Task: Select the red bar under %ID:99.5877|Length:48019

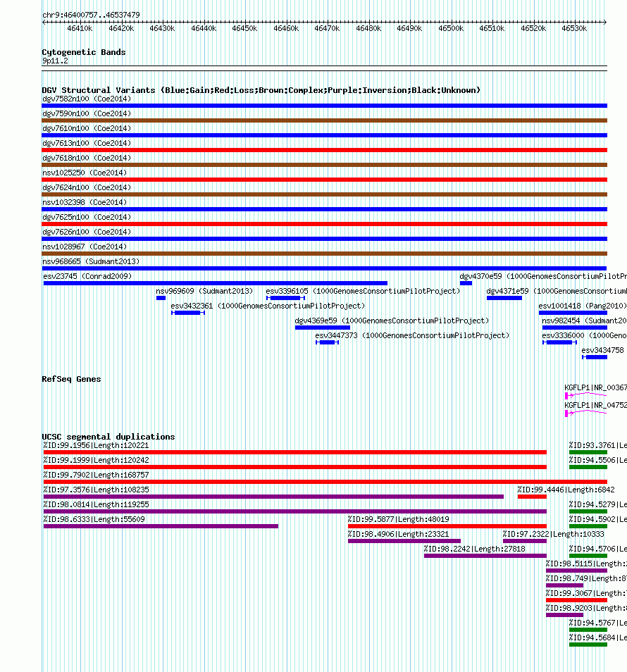Action: (447, 526)
